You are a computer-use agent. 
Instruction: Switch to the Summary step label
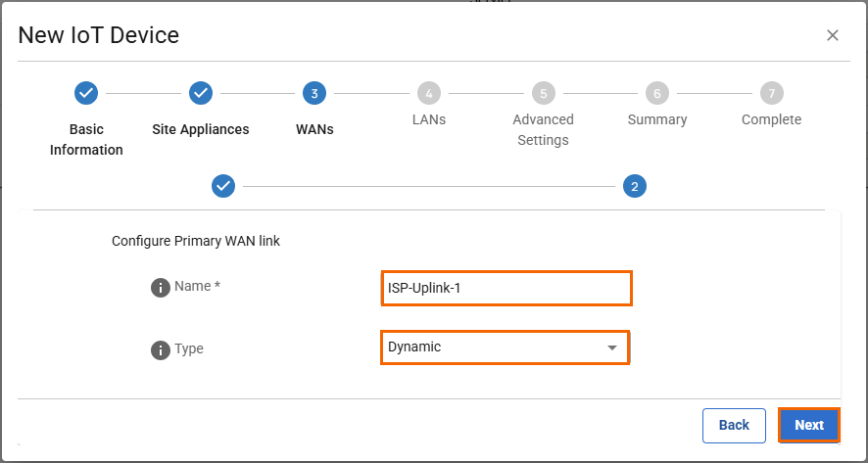[x=657, y=119]
